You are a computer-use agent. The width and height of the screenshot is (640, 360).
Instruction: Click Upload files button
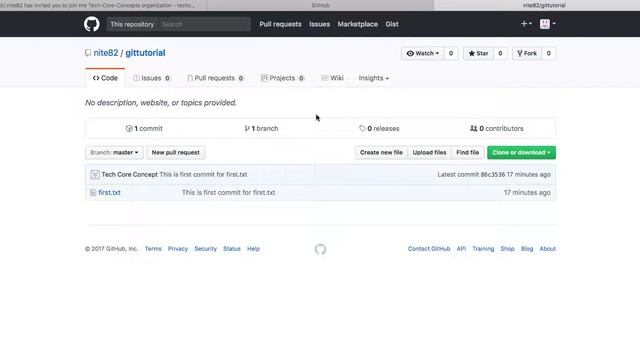[429, 153]
